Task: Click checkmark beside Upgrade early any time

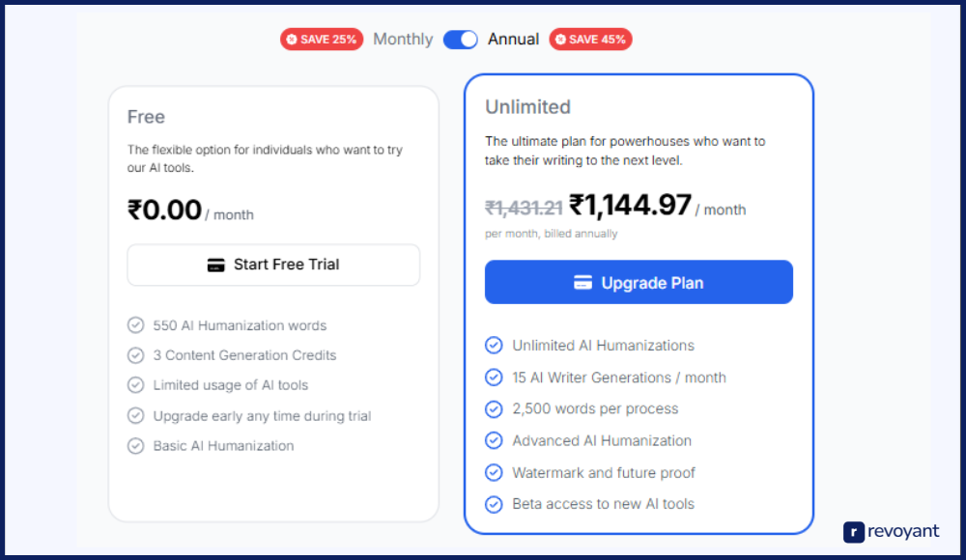Action: [x=135, y=416]
